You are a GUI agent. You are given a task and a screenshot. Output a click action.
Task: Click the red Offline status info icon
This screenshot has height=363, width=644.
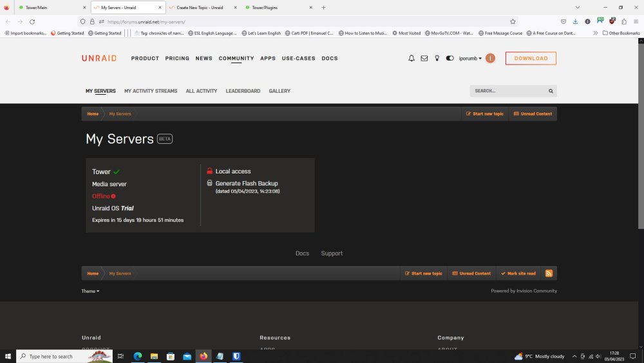tap(113, 196)
